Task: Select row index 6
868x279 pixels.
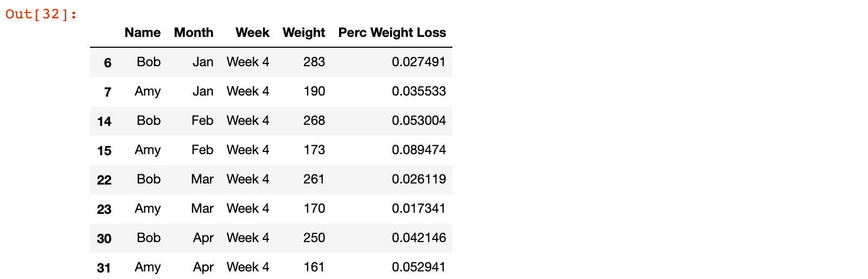Action: point(107,62)
